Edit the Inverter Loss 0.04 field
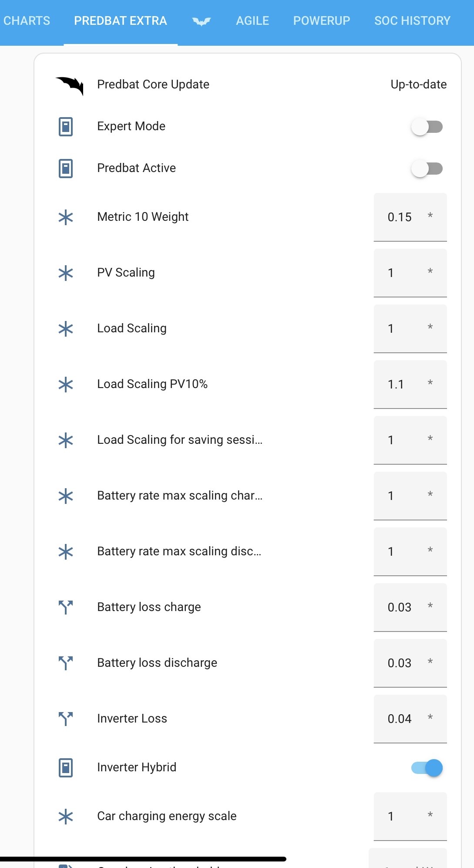474x868 pixels. pos(410,719)
